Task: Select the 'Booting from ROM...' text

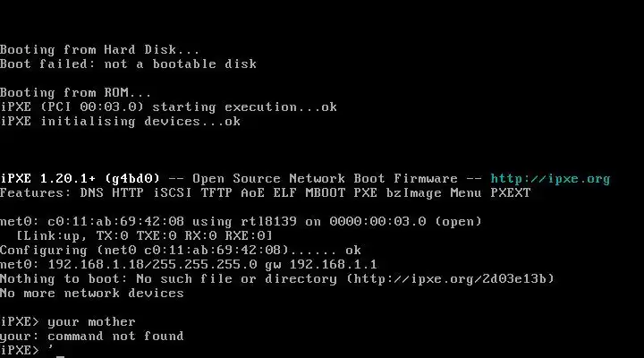Action: point(75,93)
